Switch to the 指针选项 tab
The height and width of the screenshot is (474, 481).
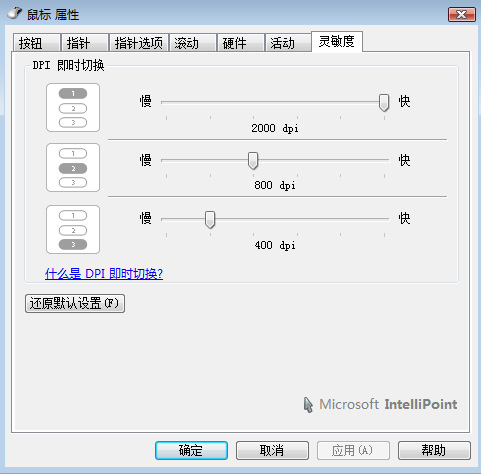[x=139, y=43]
